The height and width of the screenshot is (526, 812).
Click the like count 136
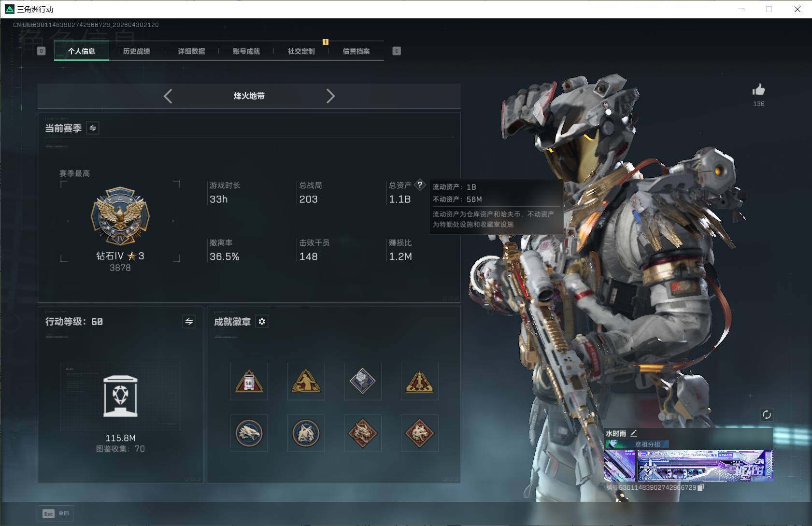(759, 104)
